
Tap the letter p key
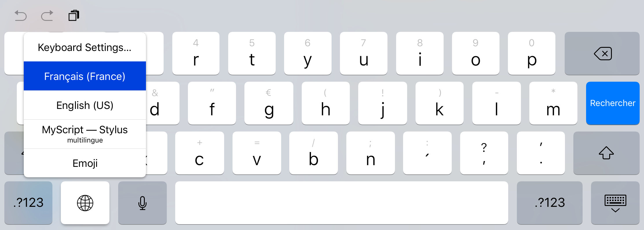coord(532,53)
